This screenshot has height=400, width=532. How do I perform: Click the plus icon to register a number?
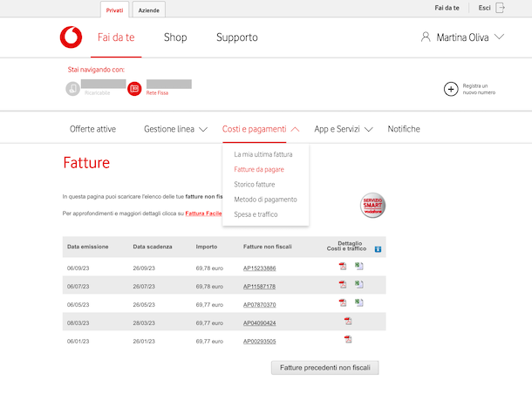tap(451, 89)
